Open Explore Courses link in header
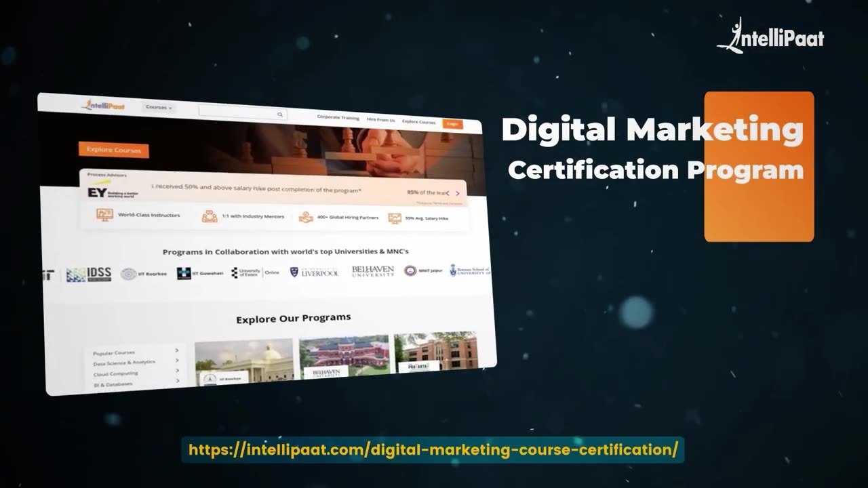This screenshot has height=488, width=868. point(418,122)
